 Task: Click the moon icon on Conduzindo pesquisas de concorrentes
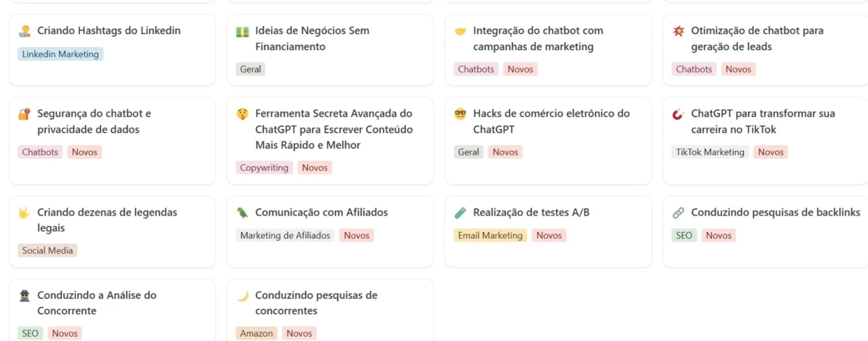coord(242,296)
